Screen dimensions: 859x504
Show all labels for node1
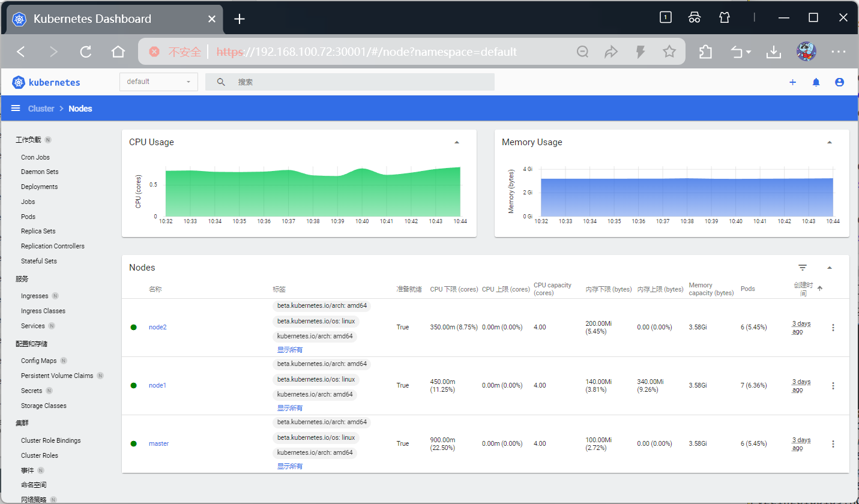point(290,408)
